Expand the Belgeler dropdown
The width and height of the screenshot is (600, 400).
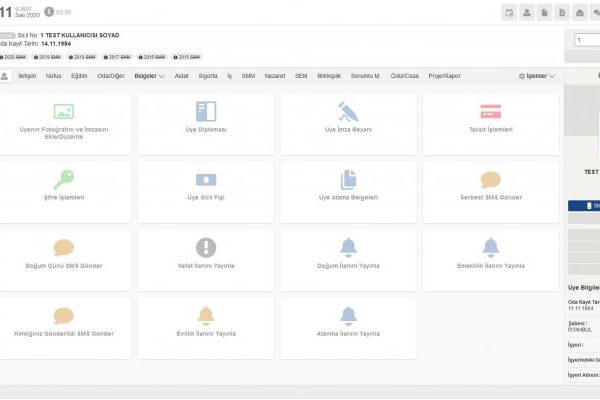click(149, 76)
